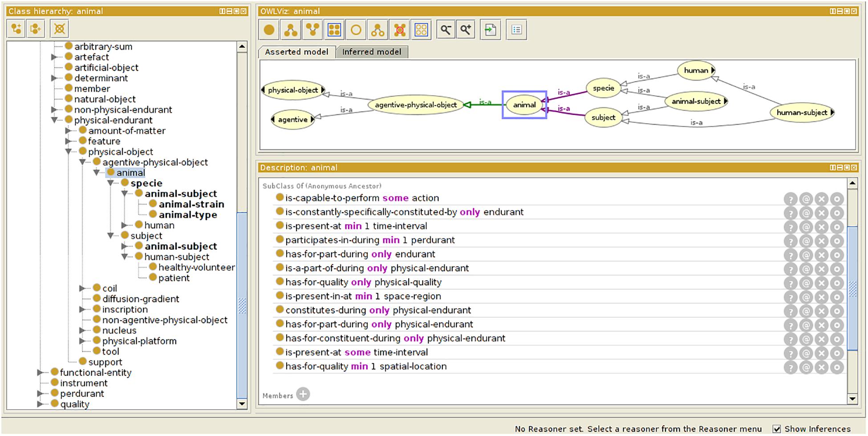
Task: Remove the participates-in-during axiom with its X icon
Action: click(822, 242)
